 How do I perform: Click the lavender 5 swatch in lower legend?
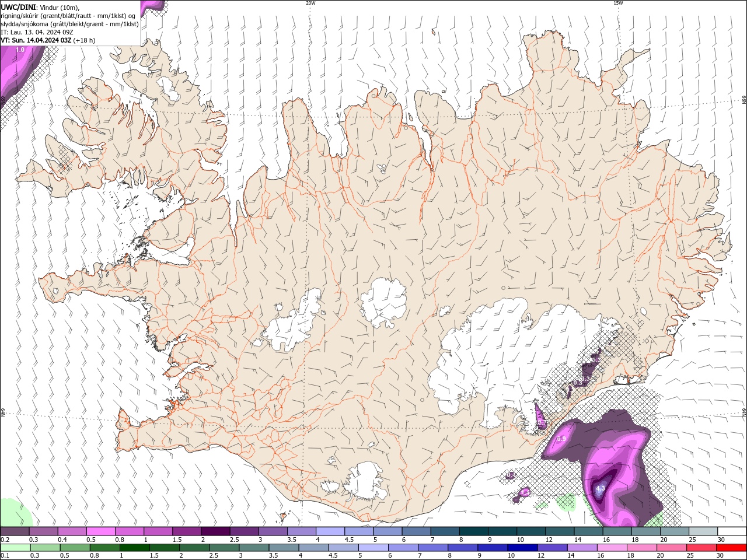[373, 548]
